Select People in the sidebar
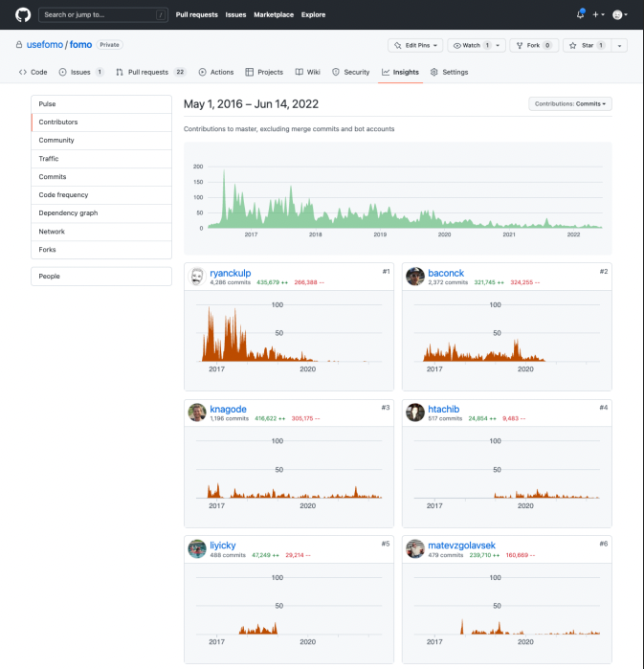Screen dimensions: 644x669 (x=101, y=277)
